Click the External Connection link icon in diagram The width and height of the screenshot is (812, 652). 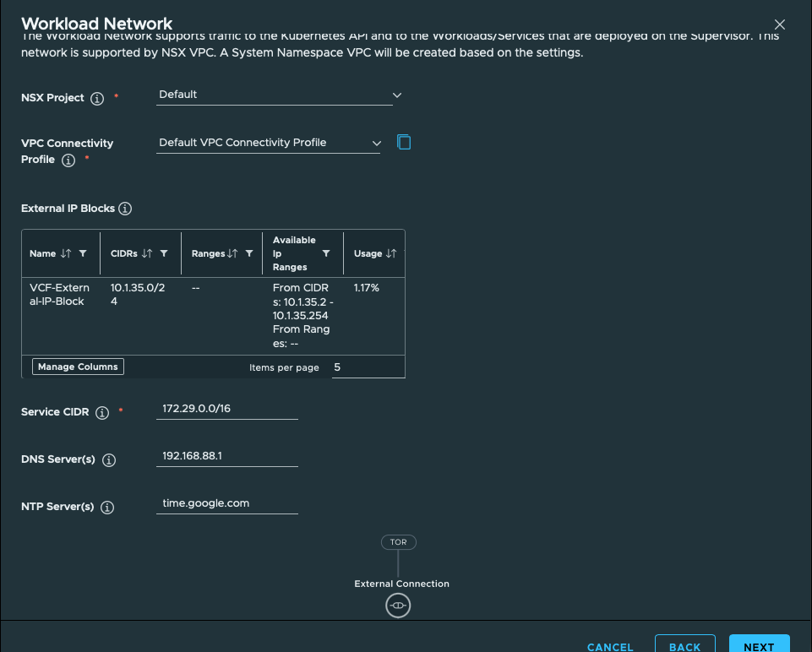pyautogui.click(x=398, y=606)
